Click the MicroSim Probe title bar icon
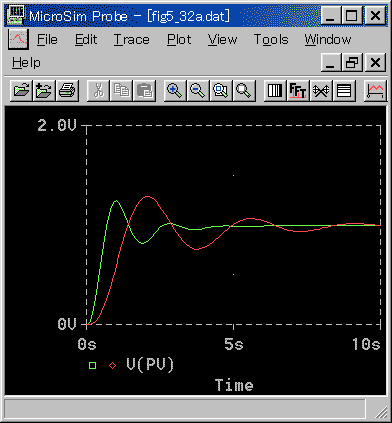 [16, 15]
